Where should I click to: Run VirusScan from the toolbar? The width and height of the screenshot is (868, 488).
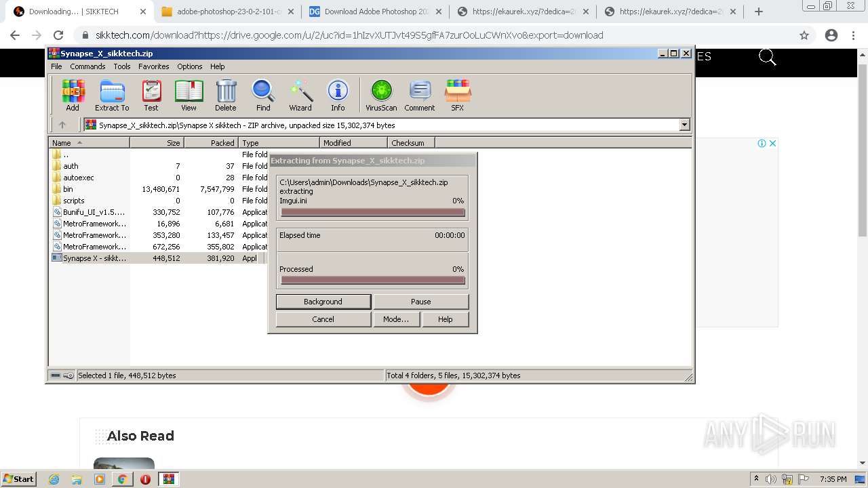(x=381, y=95)
